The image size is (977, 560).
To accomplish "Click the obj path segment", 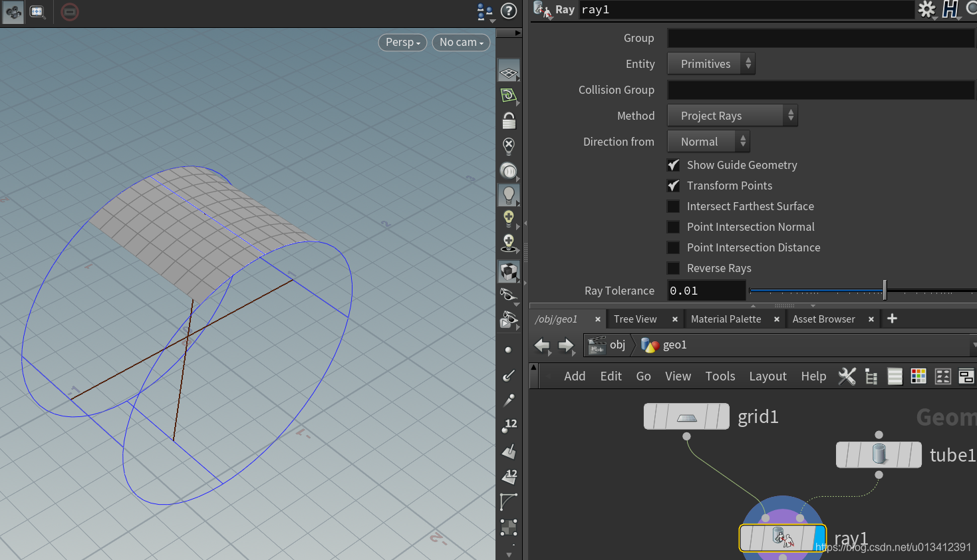I will 607,345.
